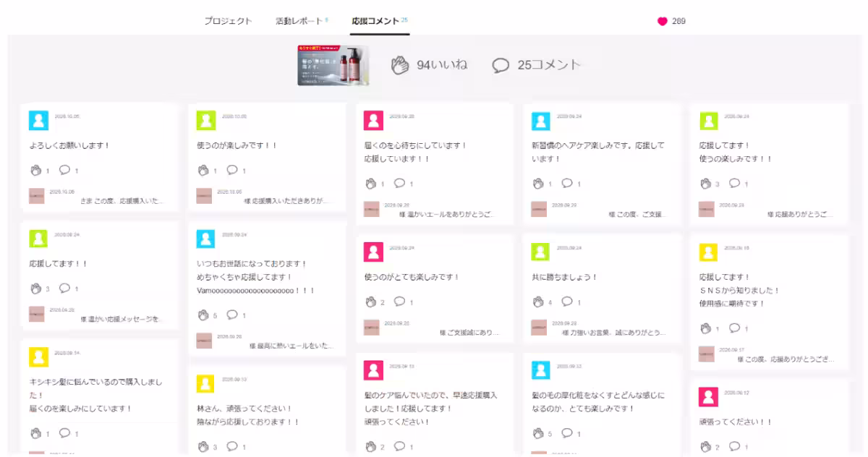Click the comment text 共に勝ちましょう！
This screenshot has width=868, height=457.
coord(565,277)
